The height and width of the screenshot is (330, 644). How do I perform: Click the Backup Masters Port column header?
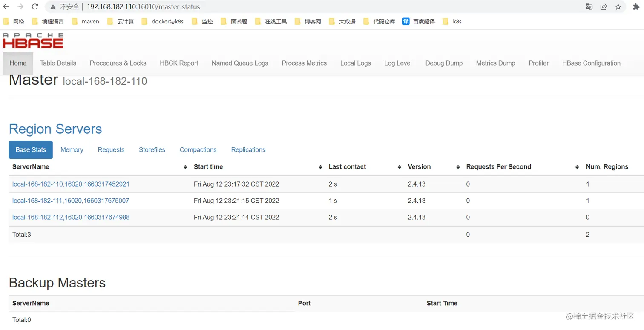[x=305, y=303]
